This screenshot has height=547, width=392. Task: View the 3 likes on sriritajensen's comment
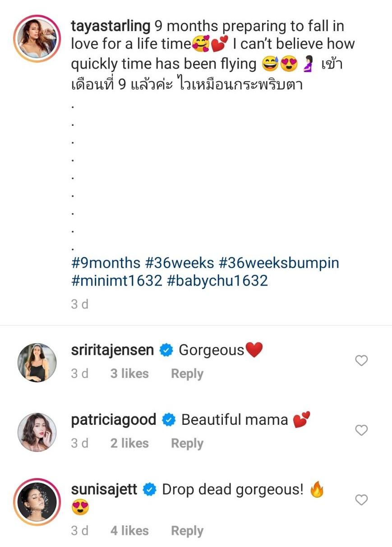point(129,374)
